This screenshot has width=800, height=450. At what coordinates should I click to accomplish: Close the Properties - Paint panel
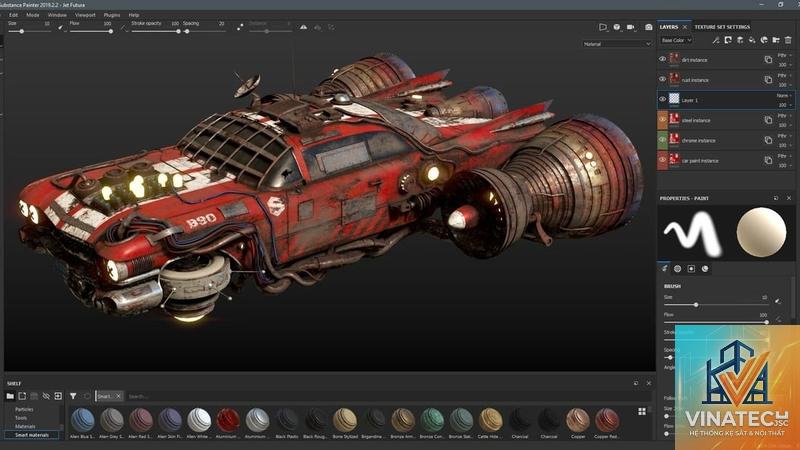pos(789,198)
